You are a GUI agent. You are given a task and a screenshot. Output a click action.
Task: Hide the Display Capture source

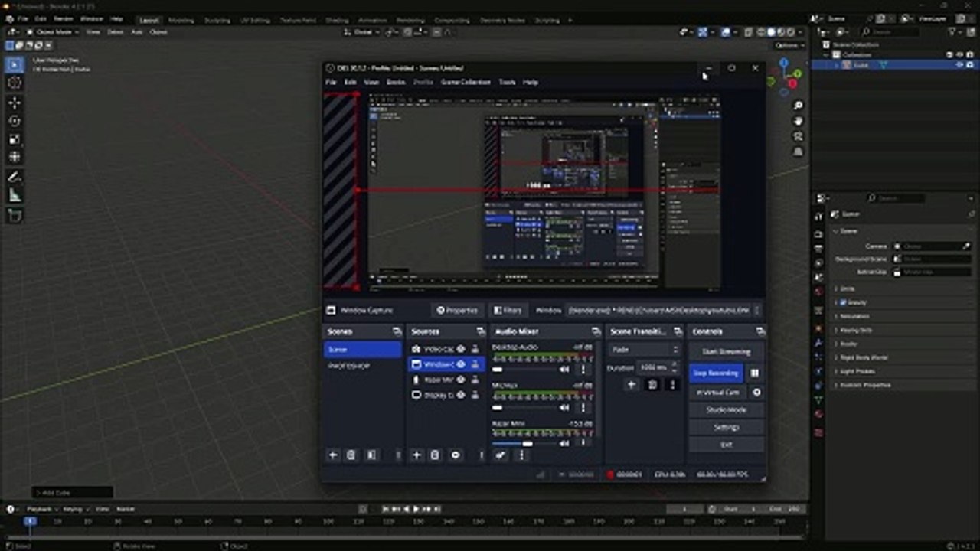point(461,395)
